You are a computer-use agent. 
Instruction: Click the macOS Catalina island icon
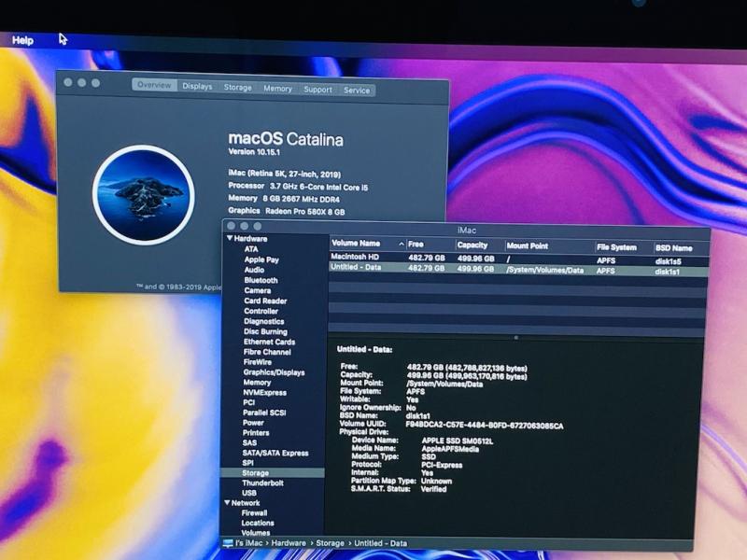[143, 195]
